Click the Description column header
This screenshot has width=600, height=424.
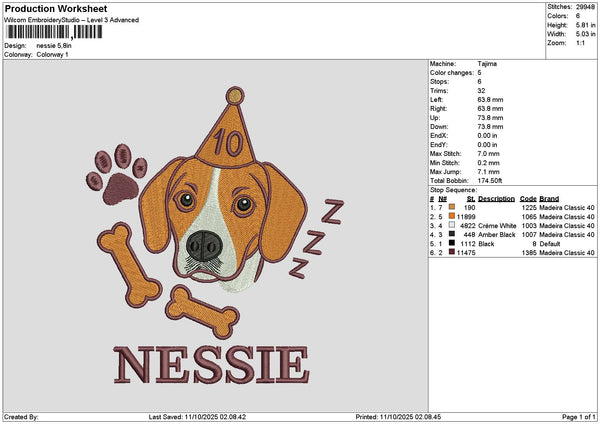pos(497,198)
